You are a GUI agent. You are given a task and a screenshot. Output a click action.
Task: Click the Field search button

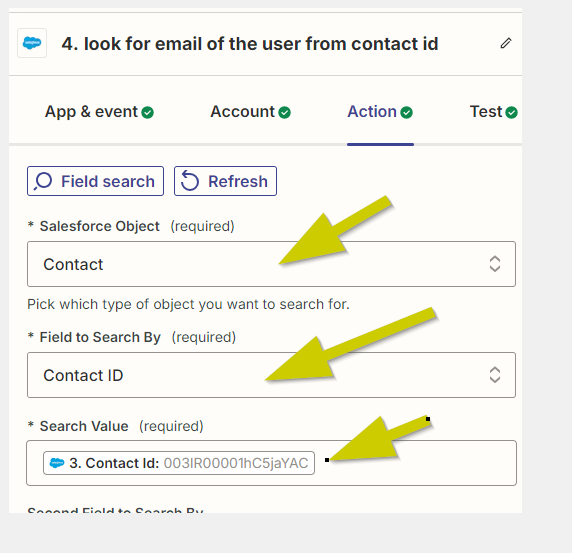coord(95,181)
